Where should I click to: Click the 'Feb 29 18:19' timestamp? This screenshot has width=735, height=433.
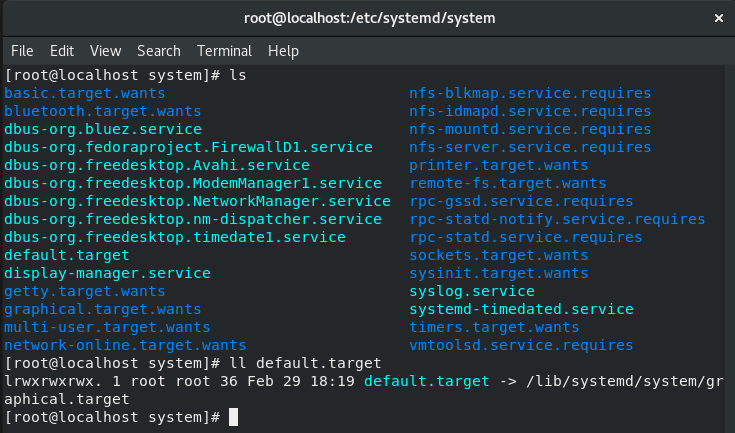tap(301, 381)
